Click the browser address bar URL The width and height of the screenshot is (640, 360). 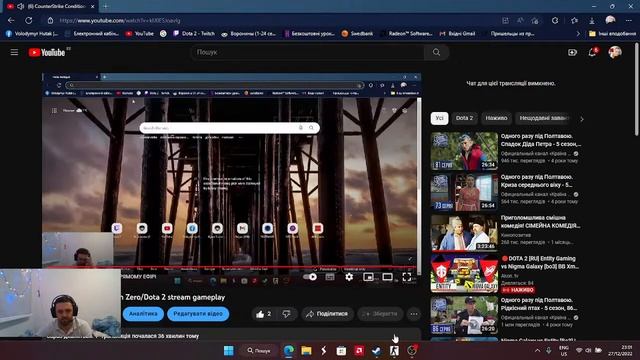click(x=120, y=20)
